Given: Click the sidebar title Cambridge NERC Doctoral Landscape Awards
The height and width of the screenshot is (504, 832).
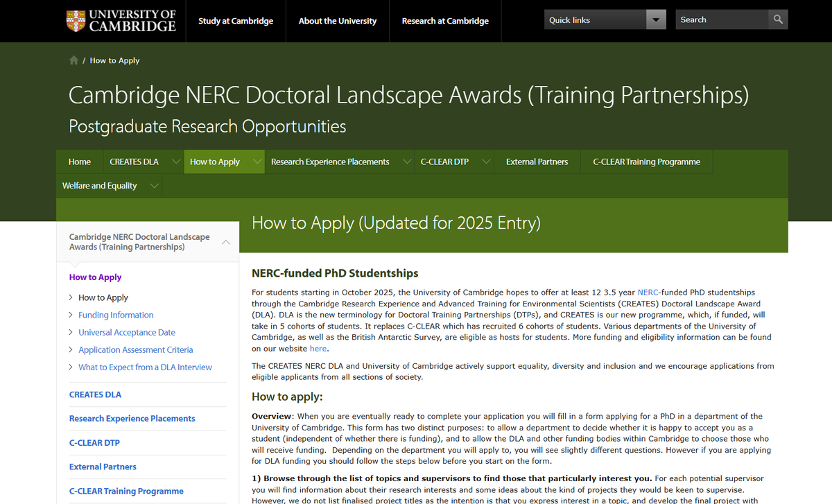Looking at the screenshot, I should 139,242.
